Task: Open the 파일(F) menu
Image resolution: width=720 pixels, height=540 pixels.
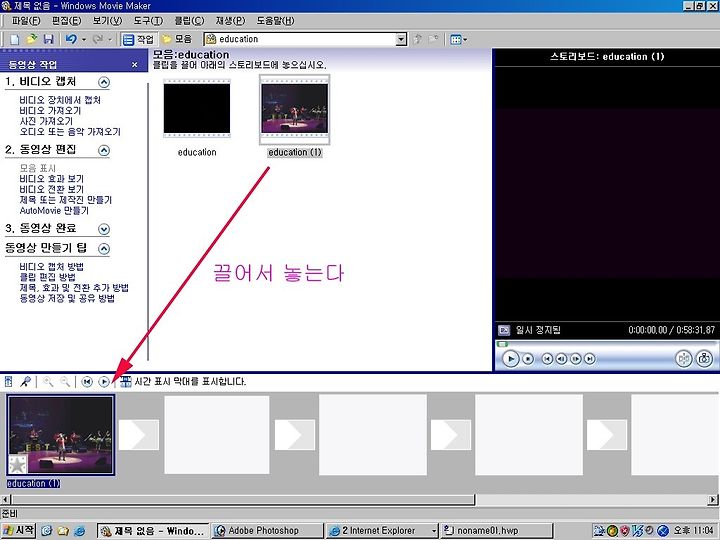Action: click(26, 21)
